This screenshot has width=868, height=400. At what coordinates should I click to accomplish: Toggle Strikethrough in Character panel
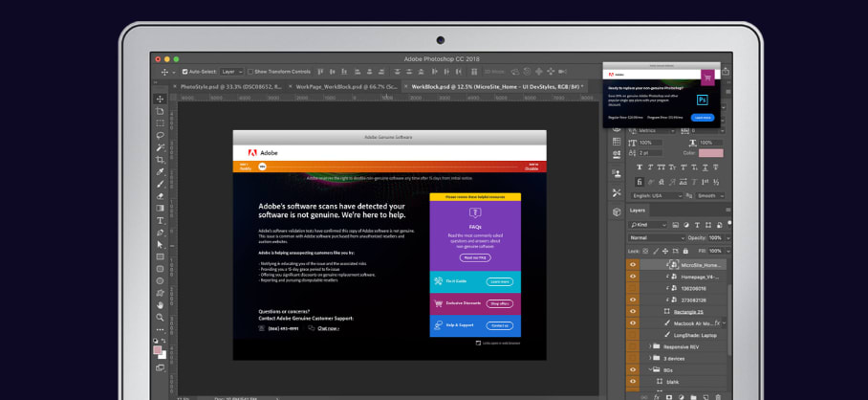point(716,167)
